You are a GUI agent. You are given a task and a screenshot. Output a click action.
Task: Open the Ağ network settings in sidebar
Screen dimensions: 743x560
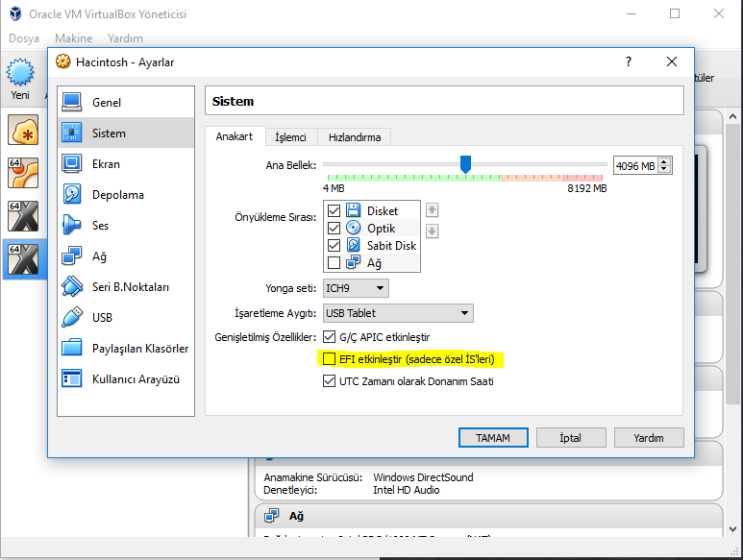[x=126, y=256]
